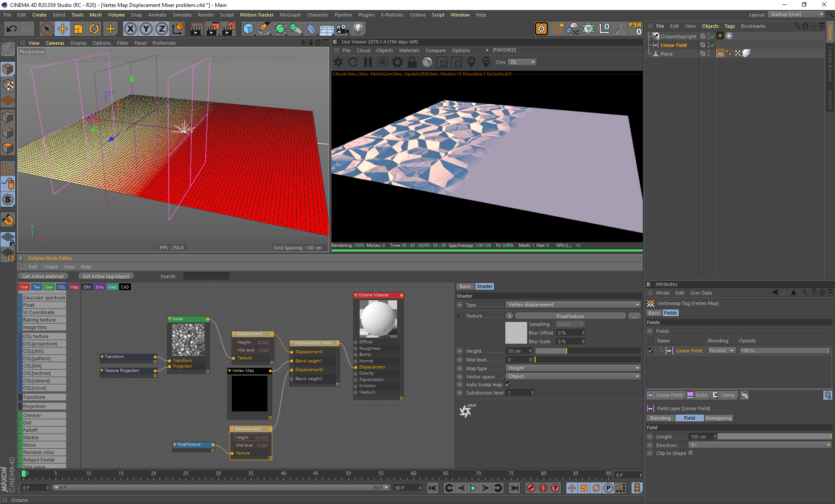835x504 pixels.
Task: Open the Sampling None dropdown
Action: tap(570, 324)
